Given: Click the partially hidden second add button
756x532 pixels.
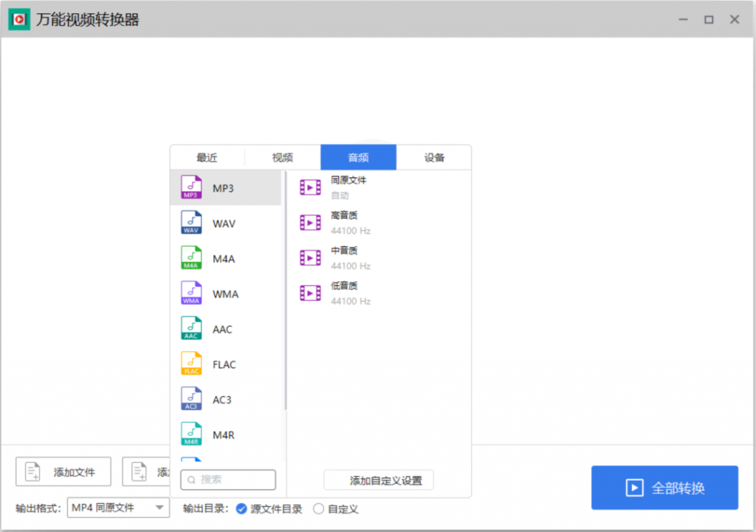Looking at the screenshot, I should click(146, 471).
